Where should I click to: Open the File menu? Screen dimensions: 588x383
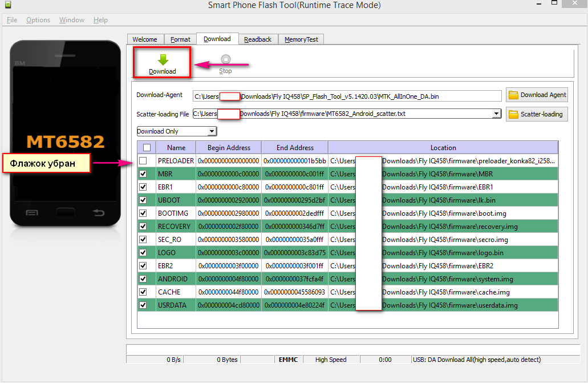pos(12,20)
